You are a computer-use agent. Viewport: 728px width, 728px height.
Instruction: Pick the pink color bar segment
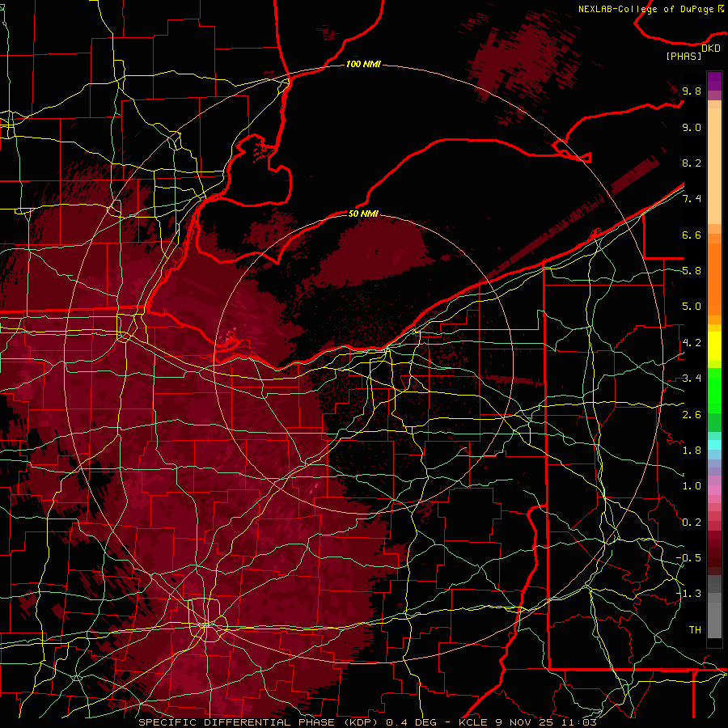click(x=714, y=490)
